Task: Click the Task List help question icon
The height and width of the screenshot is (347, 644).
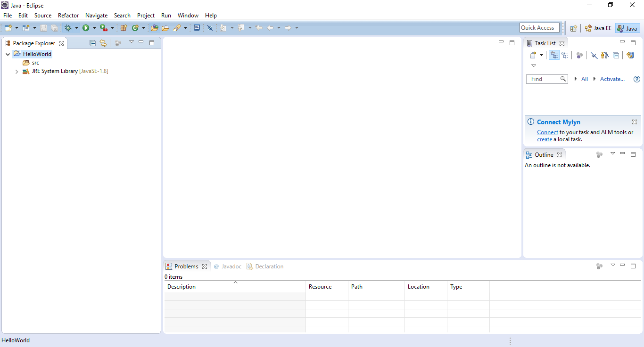Action: (x=637, y=79)
